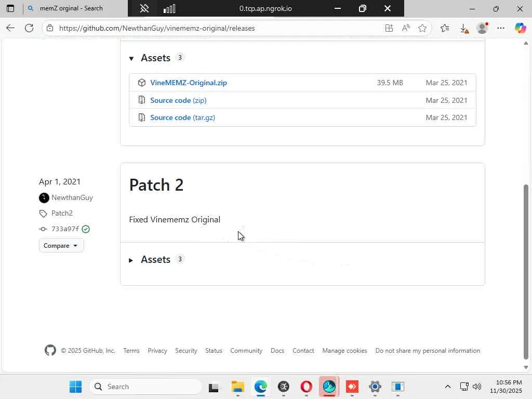Open the Privacy footer link
Image resolution: width=532 pixels, height=399 pixels.
pos(157,351)
